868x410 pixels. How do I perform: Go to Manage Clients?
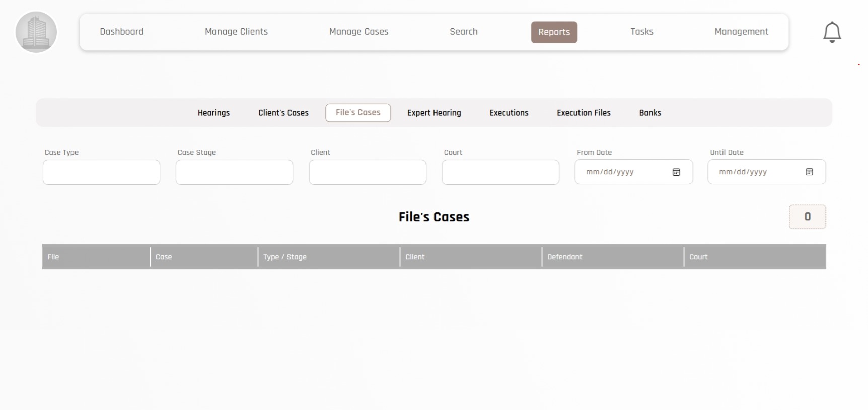236,32
